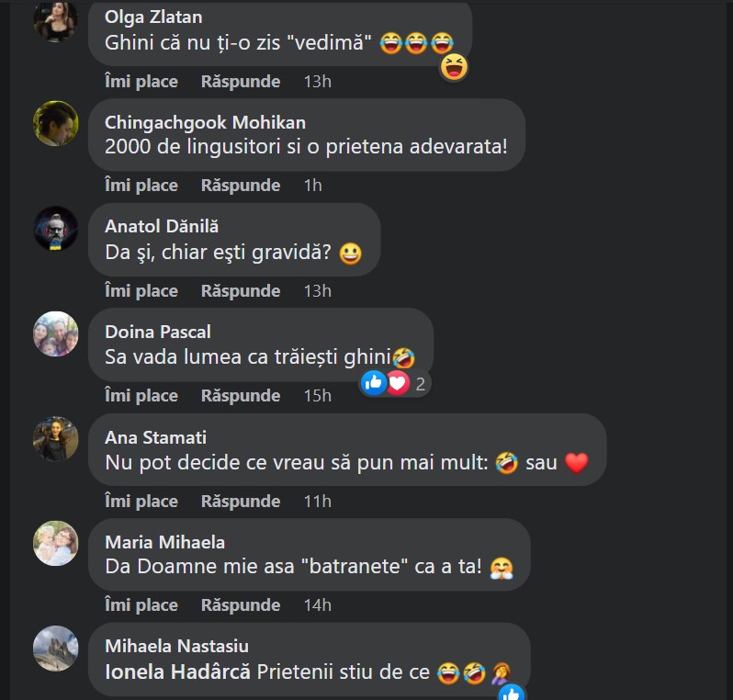Reply to Chingachgook Mohikan with Răspunde
This screenshot has height=700, width=733.
click(x=241, y=186)
